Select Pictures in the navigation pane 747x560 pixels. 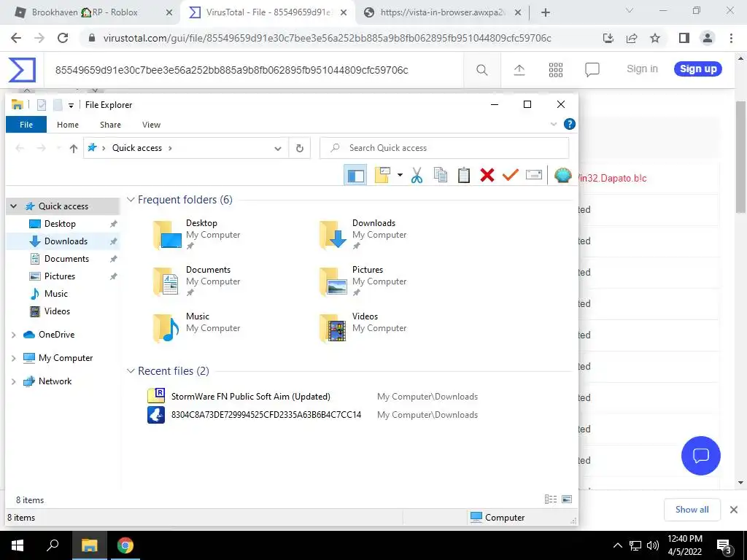60,276
